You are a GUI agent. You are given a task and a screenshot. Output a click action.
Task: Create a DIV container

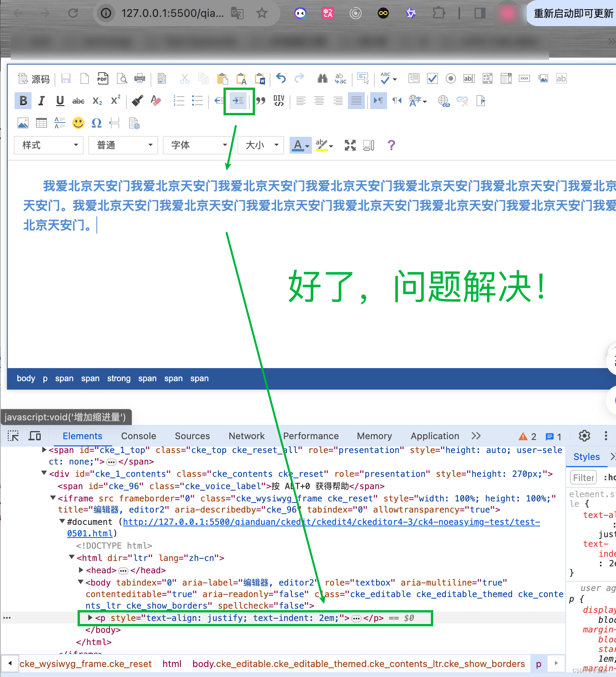279,101
